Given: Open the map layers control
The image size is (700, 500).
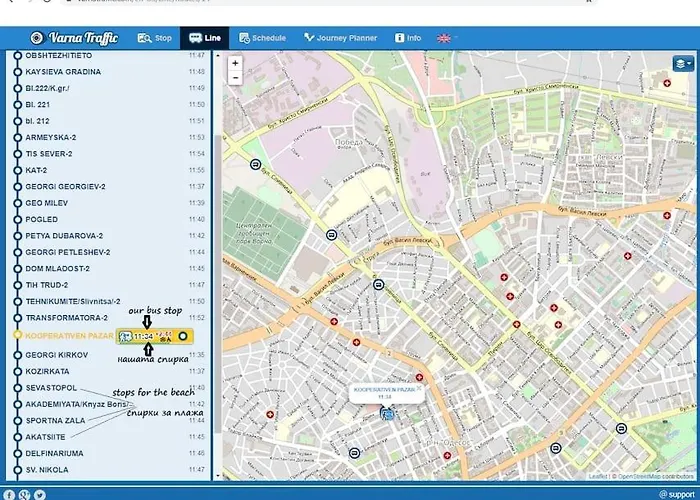Looking at the screenshot, I should point(683,65).
